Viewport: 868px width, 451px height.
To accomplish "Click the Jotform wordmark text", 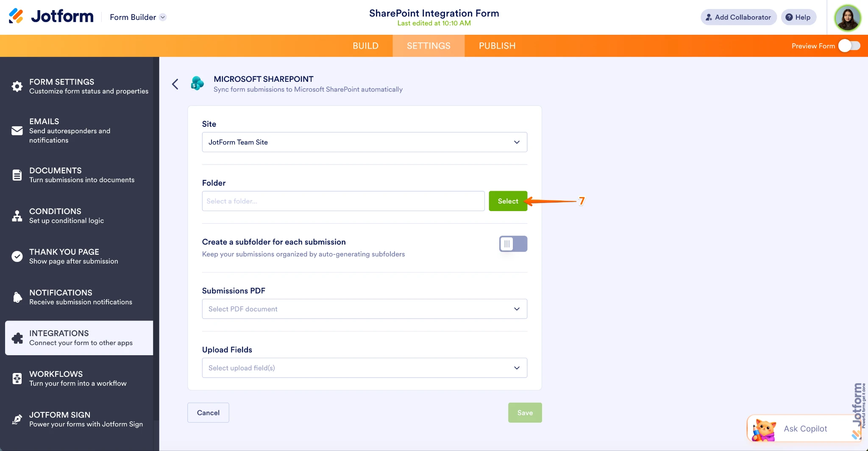I will [62, 17].
